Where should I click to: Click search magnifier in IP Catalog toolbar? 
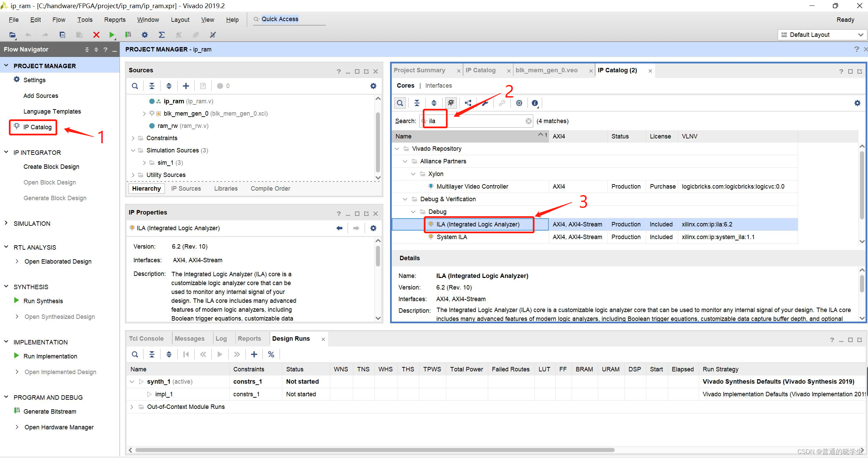[400, 103]
